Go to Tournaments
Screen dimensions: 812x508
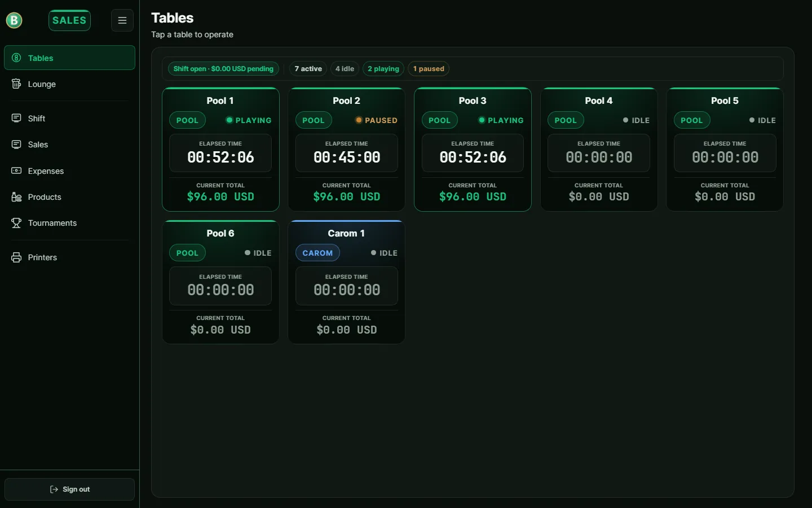click(69, 223)
